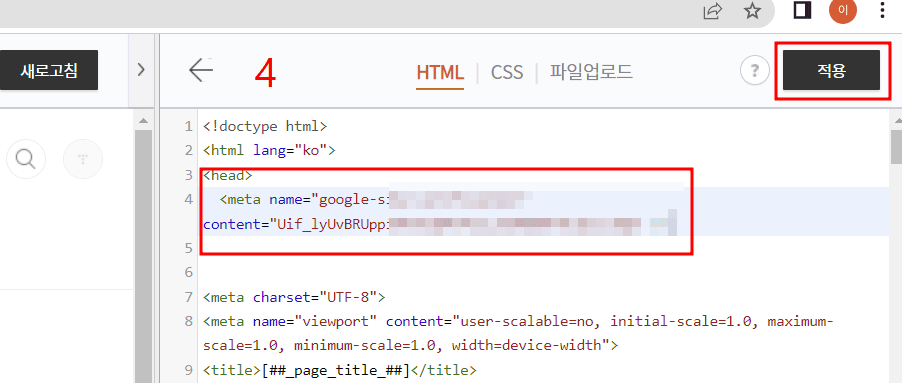Click the code editor vertical scrollbar thumb
The image size is (902, 383).
click(897, 147)
